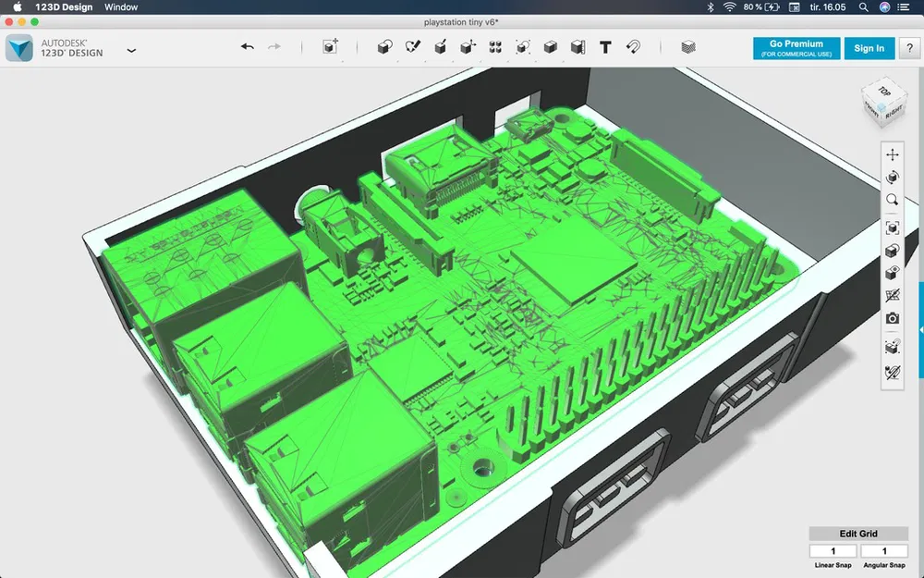Activate the Orbit tool in the sidebar

point(893,178)
